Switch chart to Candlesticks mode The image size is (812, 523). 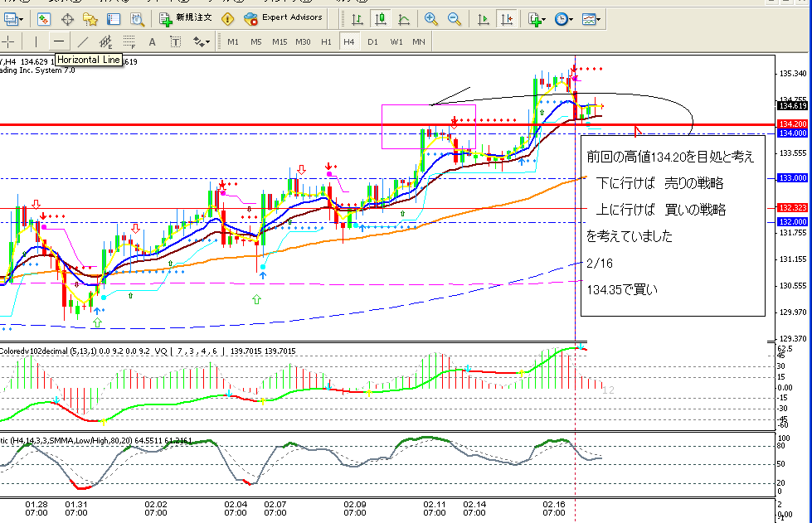(x=381, y=20)
